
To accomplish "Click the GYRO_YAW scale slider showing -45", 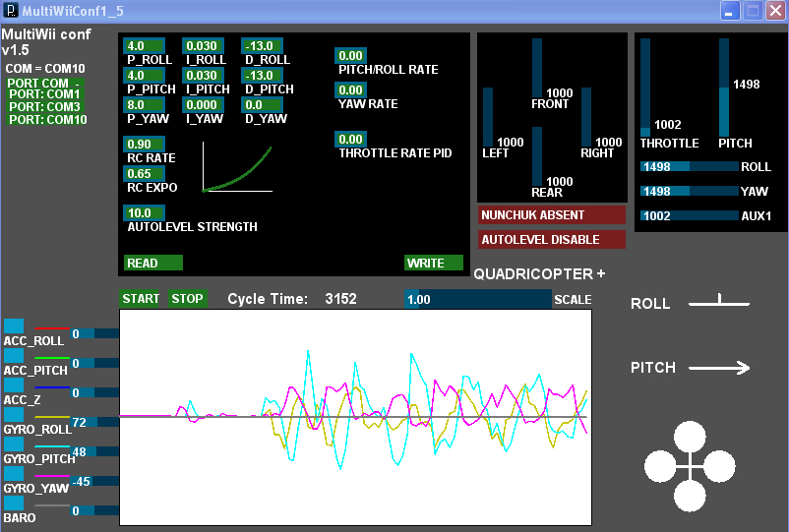I will click(94, 481).
